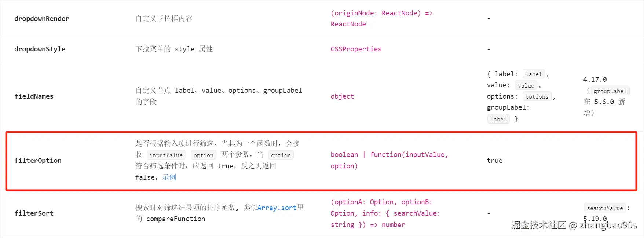
Task: Click the ReactNode return type text
Action: (348, 24)
